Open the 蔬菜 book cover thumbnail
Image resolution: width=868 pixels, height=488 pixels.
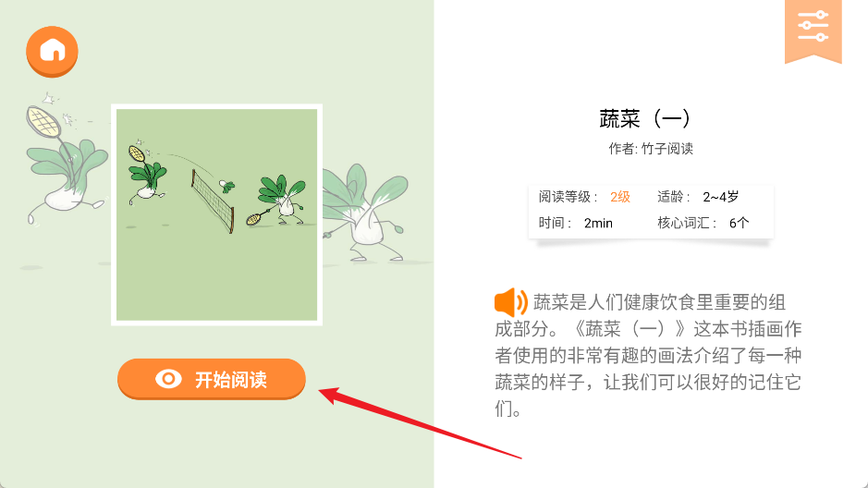(216, 214)
